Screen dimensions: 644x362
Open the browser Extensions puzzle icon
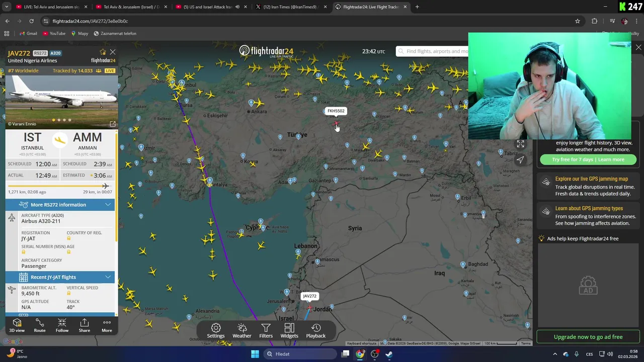coord(595,21)
